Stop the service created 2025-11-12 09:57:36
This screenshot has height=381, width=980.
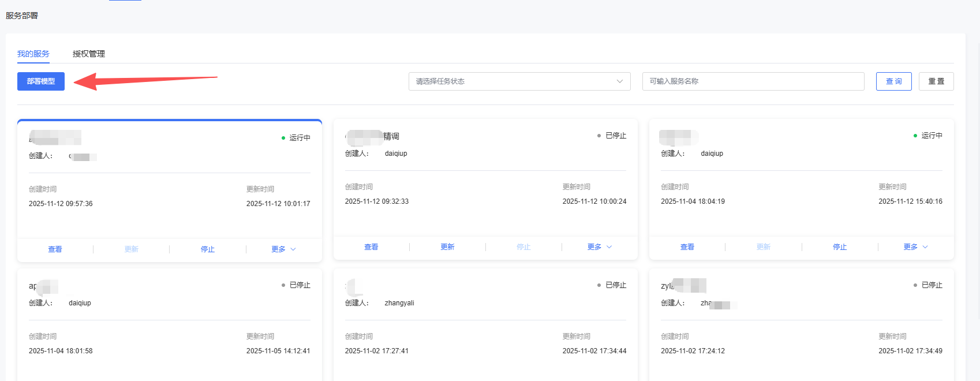click(208, 249)
